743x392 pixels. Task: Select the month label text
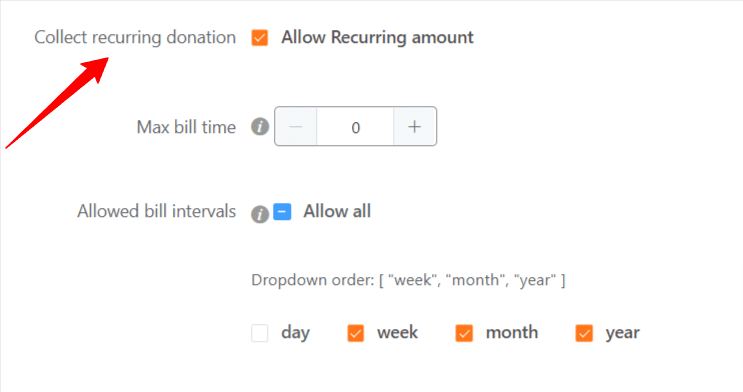(512, 333)
